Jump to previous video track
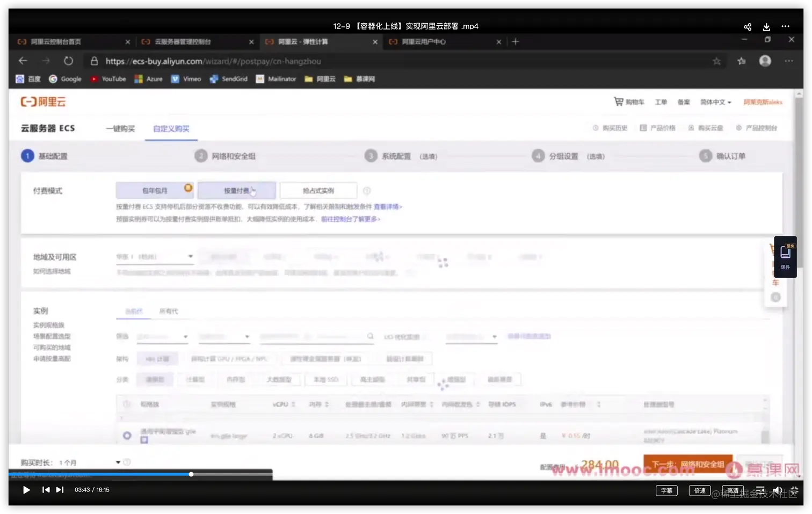812x514 pixels. 46,490
